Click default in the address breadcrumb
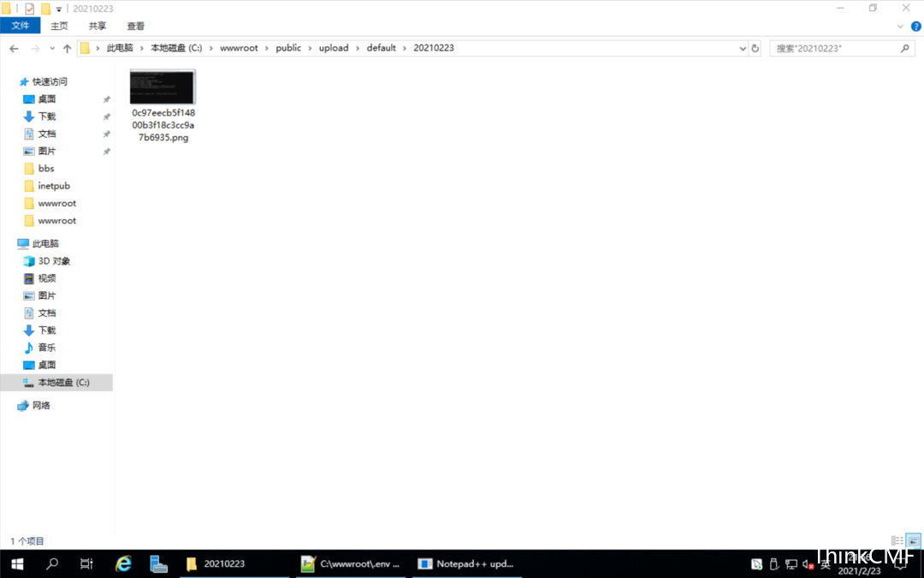Viewport: 924px width, 578px height. [382, 48]
